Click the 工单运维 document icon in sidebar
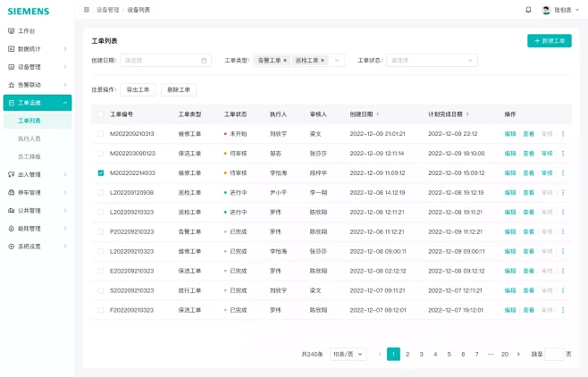588x377 pixels. coord(12,103)
